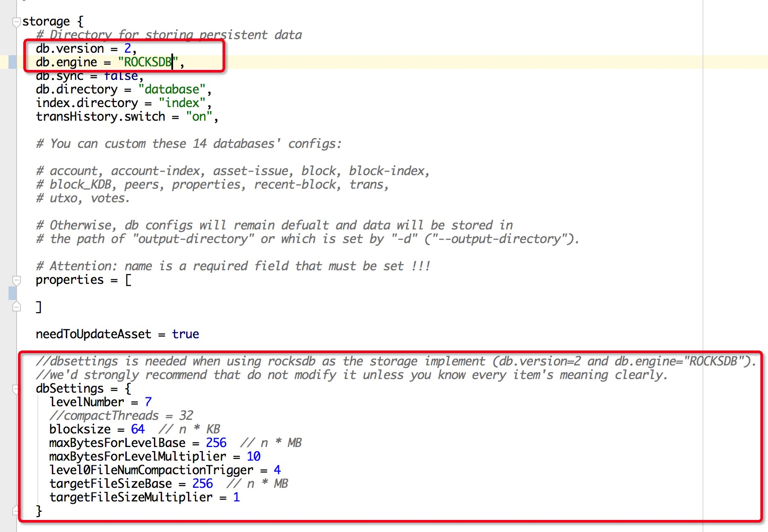Click the db.directory key name

click(x=77, y=89)
